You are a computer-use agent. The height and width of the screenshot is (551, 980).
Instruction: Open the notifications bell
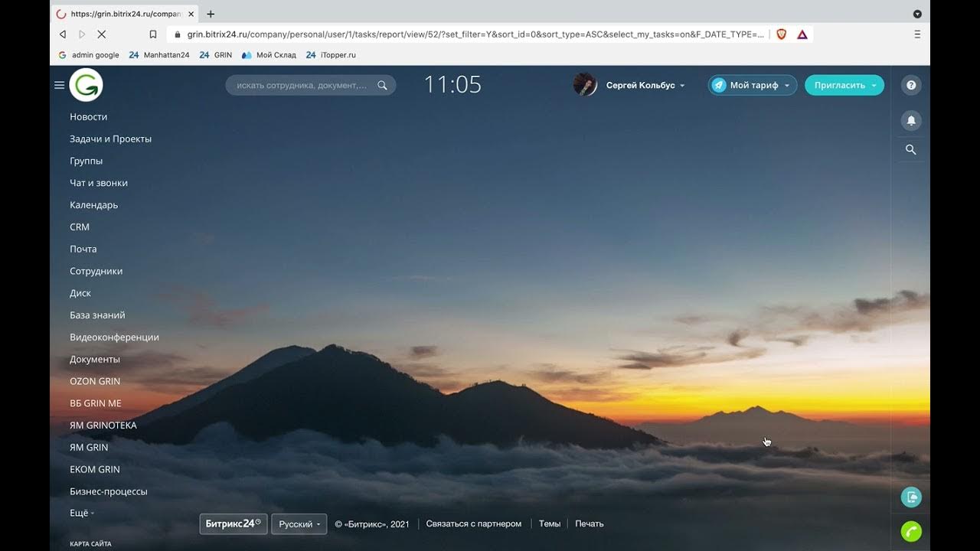[x=911, y=121]
